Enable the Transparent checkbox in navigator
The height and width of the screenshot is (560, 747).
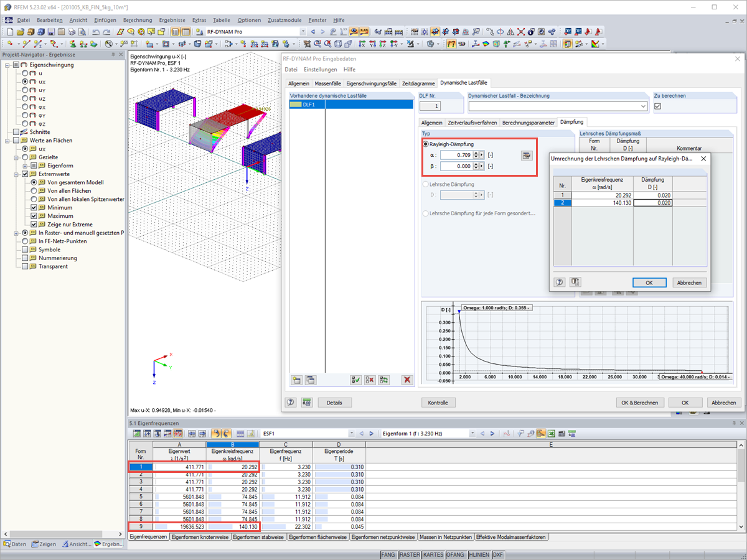25,266
